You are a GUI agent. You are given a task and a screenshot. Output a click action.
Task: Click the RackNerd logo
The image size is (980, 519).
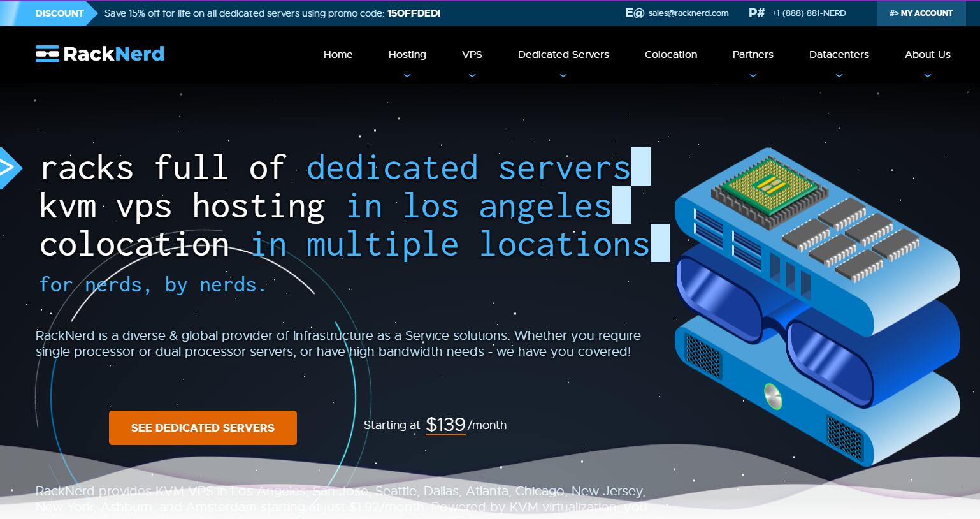tap(100, 54)
